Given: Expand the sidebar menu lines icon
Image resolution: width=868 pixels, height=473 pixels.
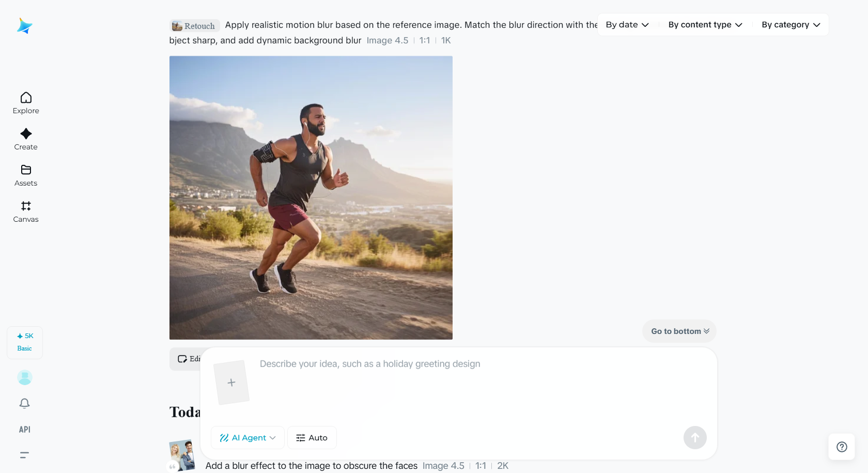Looking at the screenshot, I should pyautogui.click(x=25, y=455).
